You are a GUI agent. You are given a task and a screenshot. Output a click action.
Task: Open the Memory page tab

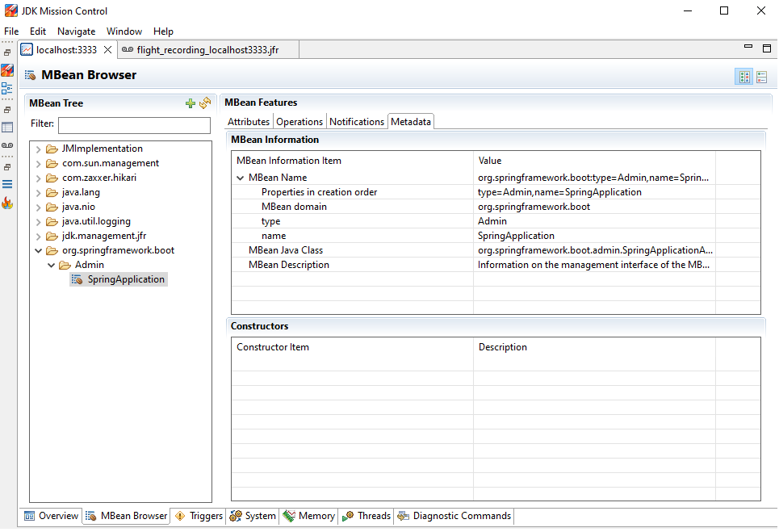point(308,516)
